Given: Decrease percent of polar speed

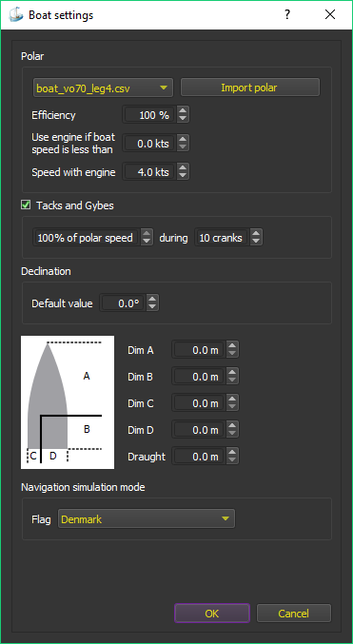Looking at the screenshot, I should [x=147, y=242].
